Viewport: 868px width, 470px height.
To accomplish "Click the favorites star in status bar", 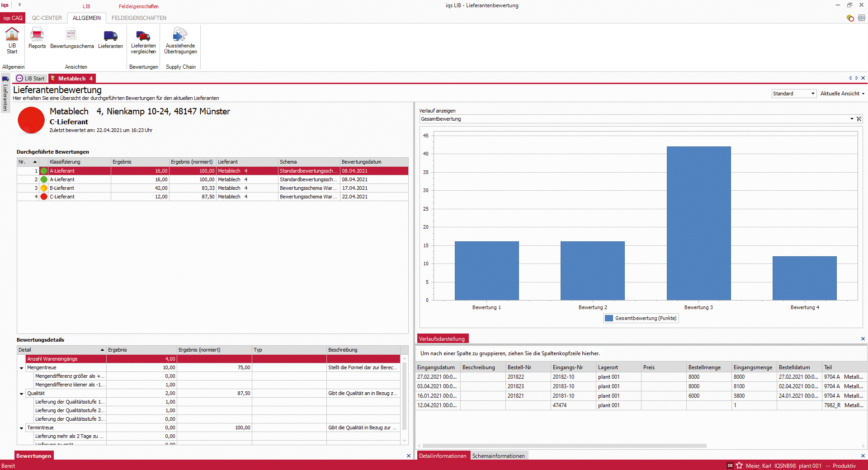I will pos(739,465).
